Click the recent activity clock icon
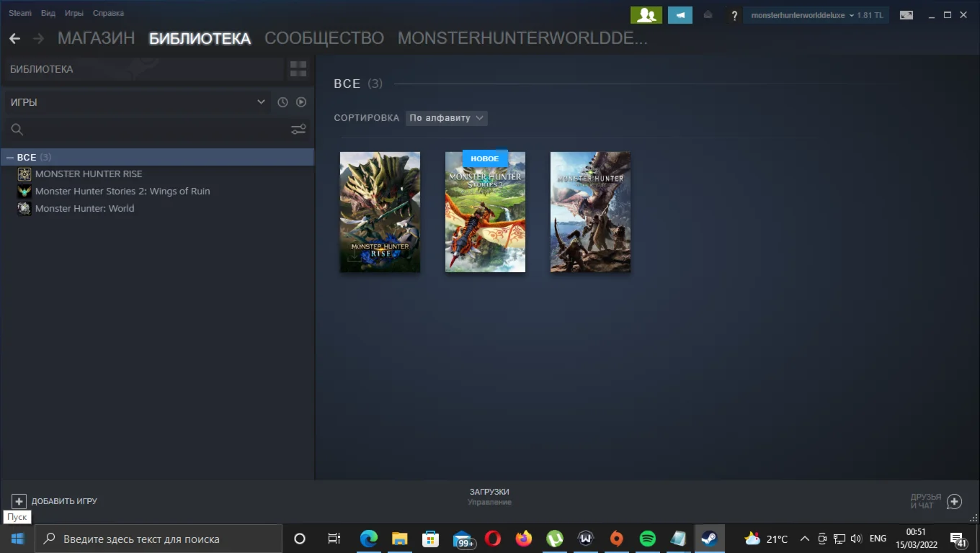The width and height of the screenshot is (980, 553). click(x=282, y=102)
